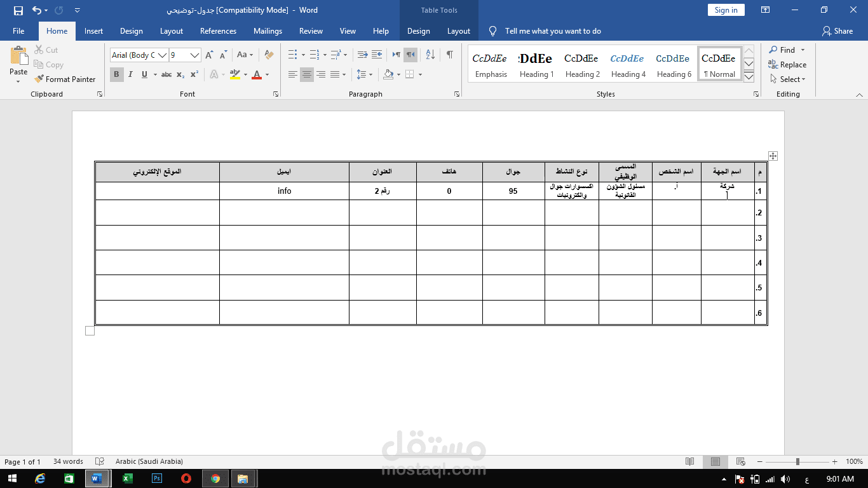Share the document
Viewport: 868px width, 488px height.
click(837, 31)
